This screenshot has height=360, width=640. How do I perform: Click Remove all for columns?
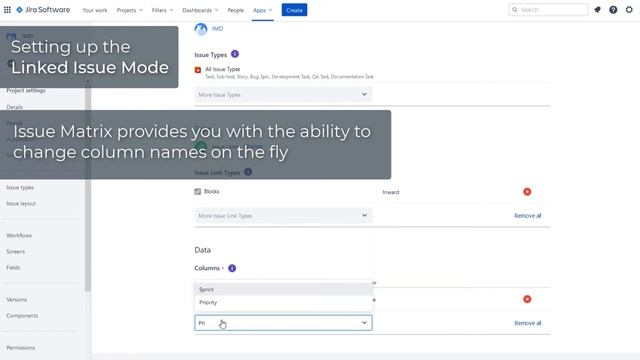pos(527,323)
